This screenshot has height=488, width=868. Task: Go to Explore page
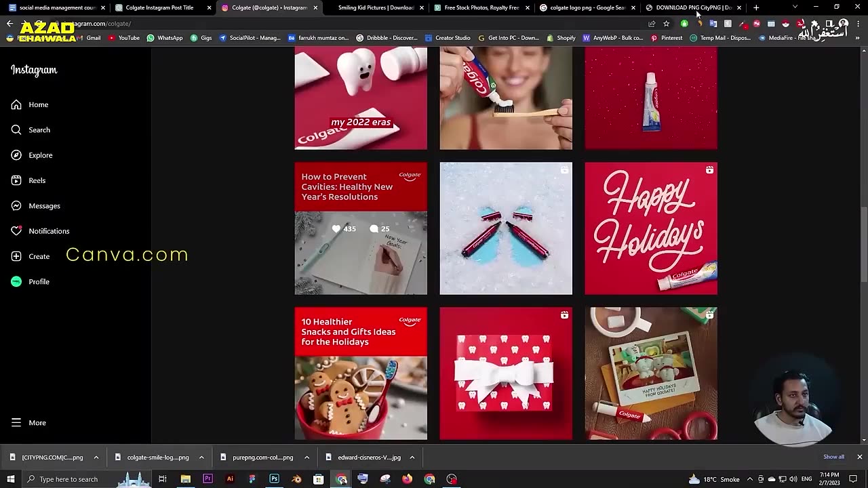(x=32, y=155)
